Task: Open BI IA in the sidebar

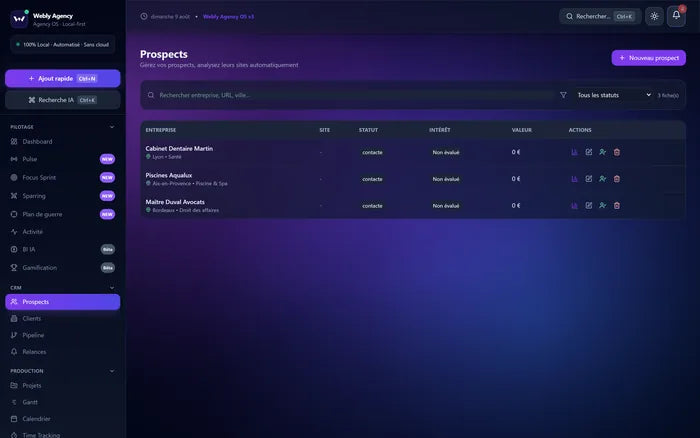Action: click(x=62, y=250)
